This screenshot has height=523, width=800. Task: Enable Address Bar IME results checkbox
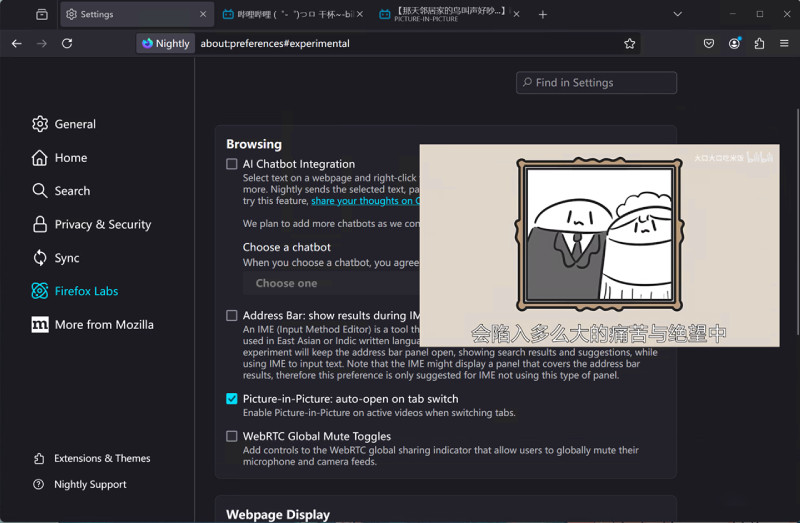(x=232, y=315)
